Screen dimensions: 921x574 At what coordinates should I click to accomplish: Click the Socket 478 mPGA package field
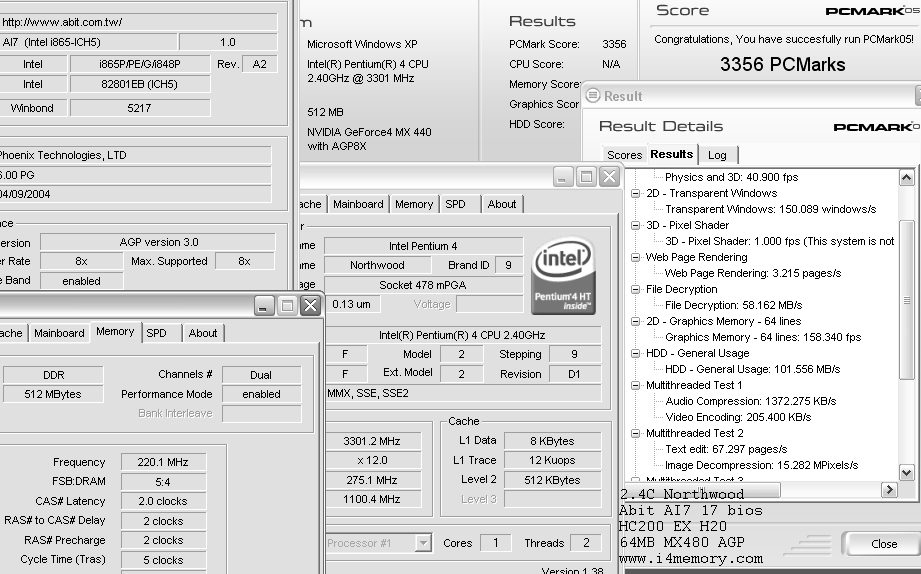(x=423, y=285)
